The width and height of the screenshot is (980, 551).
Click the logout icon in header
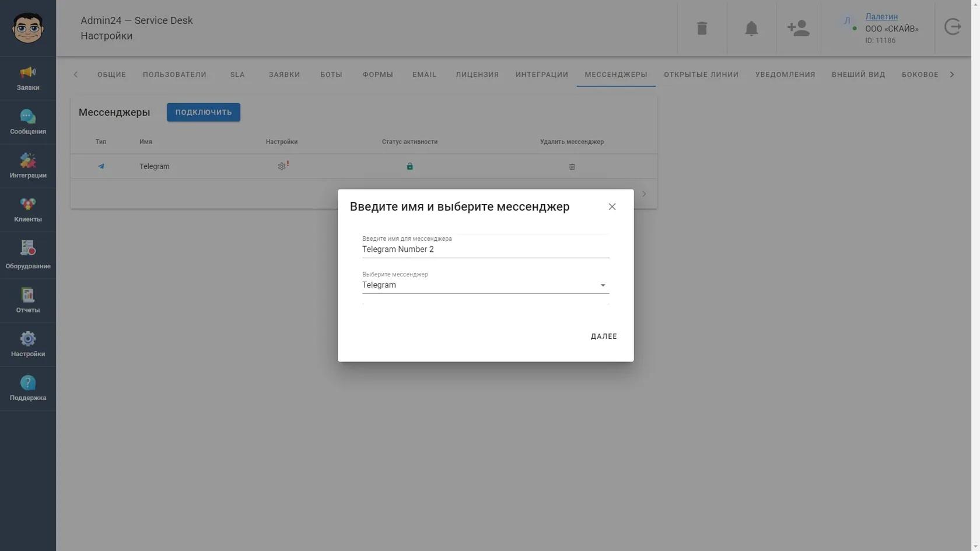953,27
